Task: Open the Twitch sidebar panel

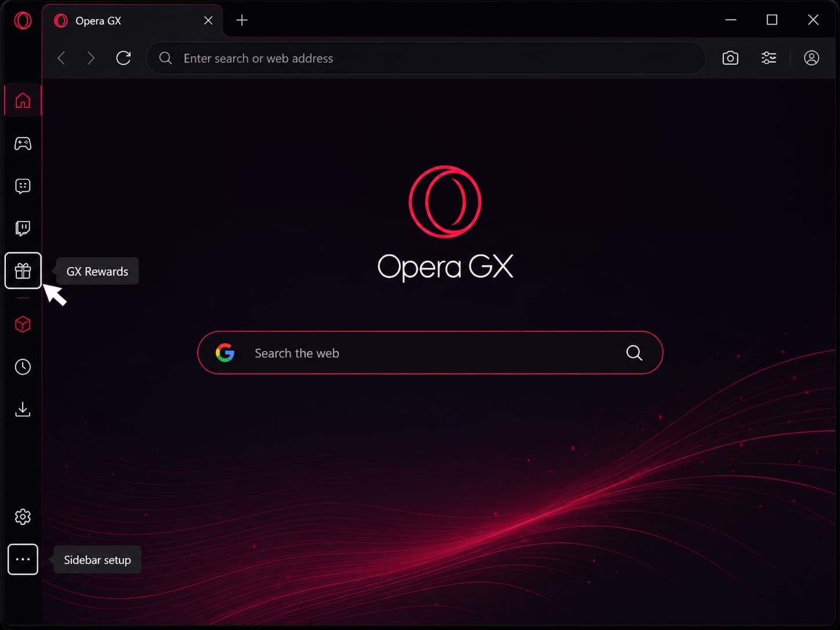Action: (x=23, y=228)
